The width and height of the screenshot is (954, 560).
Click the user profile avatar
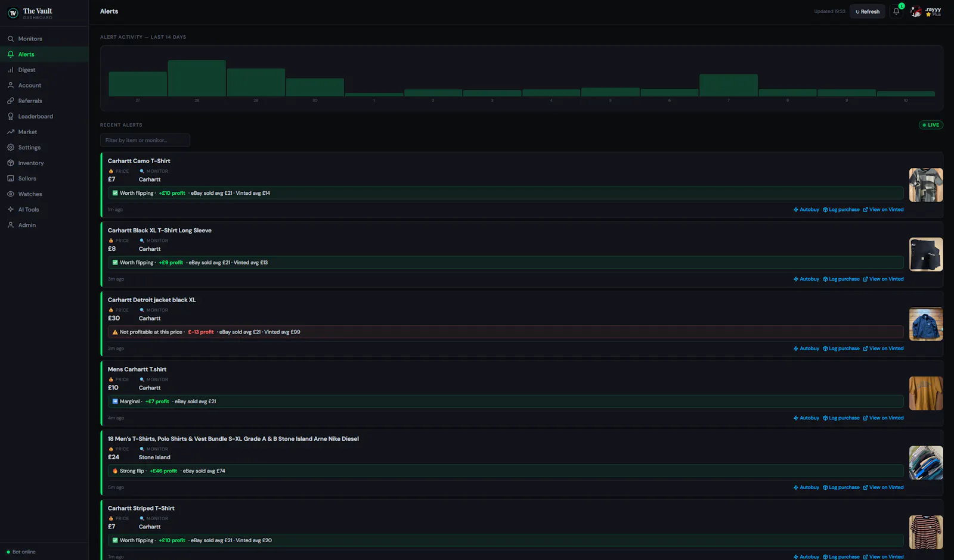(x=916, y=11)
